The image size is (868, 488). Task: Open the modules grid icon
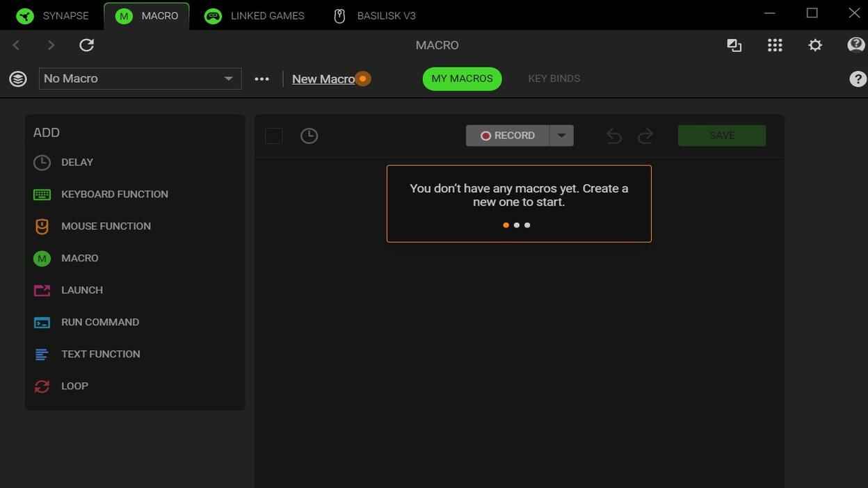pos(775,45)
